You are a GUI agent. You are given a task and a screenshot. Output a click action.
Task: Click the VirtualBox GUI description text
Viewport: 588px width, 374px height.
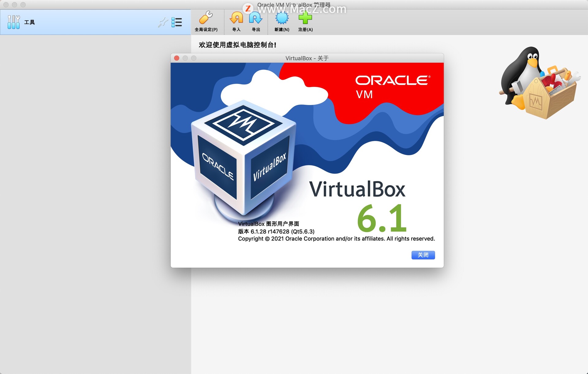click(269, 224)
